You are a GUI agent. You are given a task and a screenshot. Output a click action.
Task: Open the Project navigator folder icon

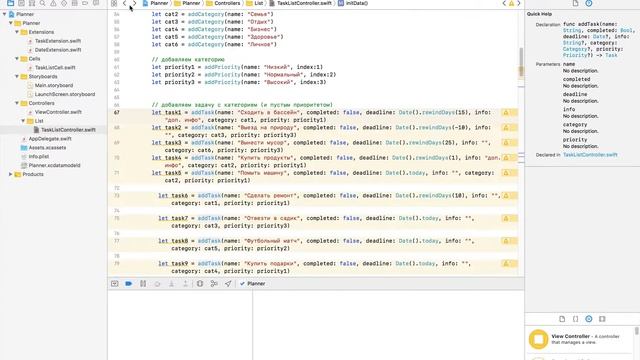click(11, 3)
